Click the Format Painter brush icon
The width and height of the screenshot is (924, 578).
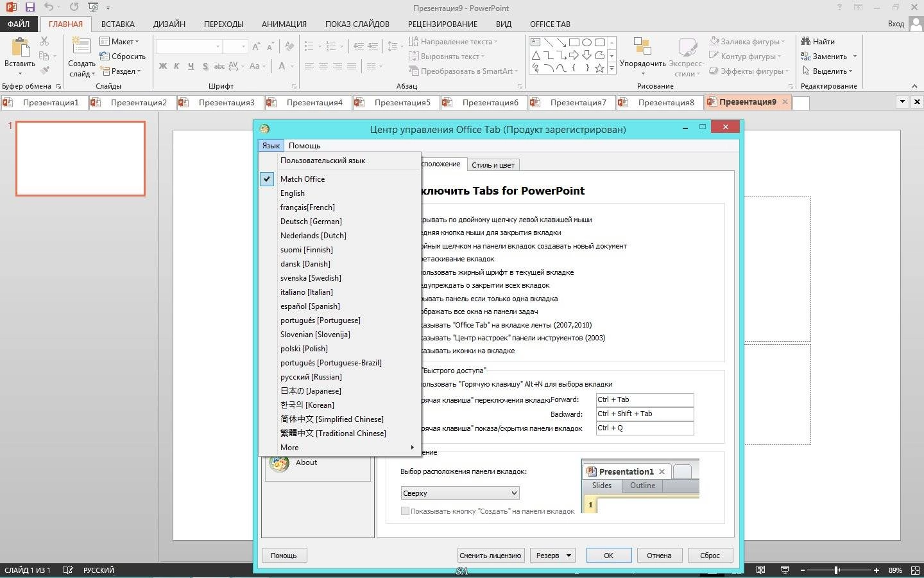[44, 71]
